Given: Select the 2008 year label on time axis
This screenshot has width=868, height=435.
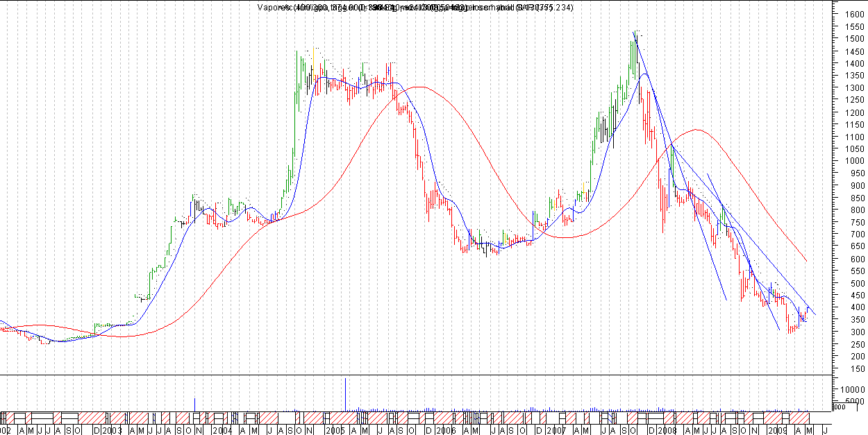Looking at the screenshot, I should pos(667,430).
